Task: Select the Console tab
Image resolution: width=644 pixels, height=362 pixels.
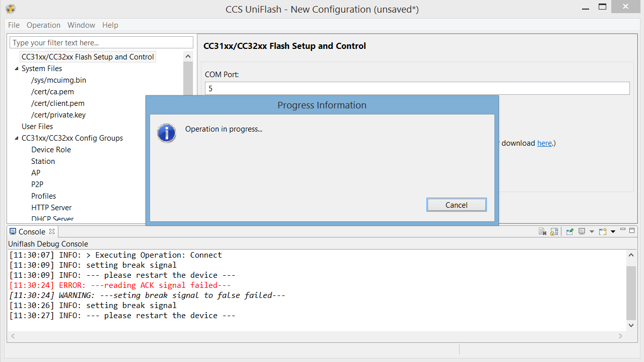Action: [x=32, y=231]
